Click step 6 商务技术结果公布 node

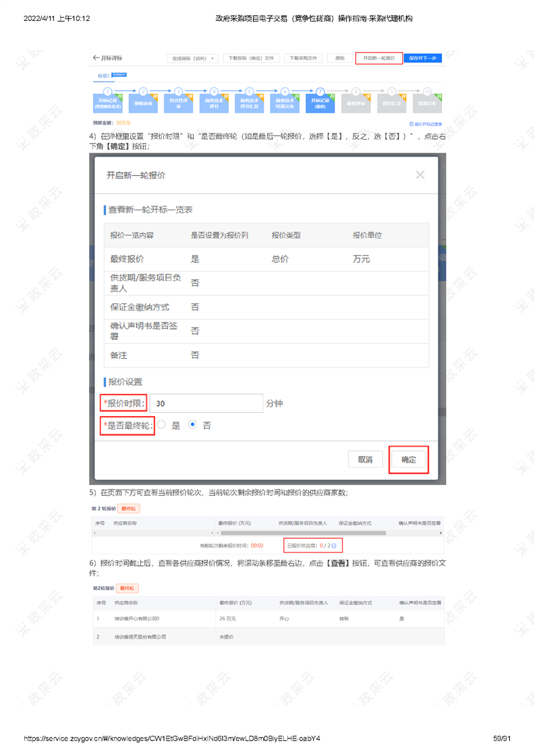click(x=285, y=102)
